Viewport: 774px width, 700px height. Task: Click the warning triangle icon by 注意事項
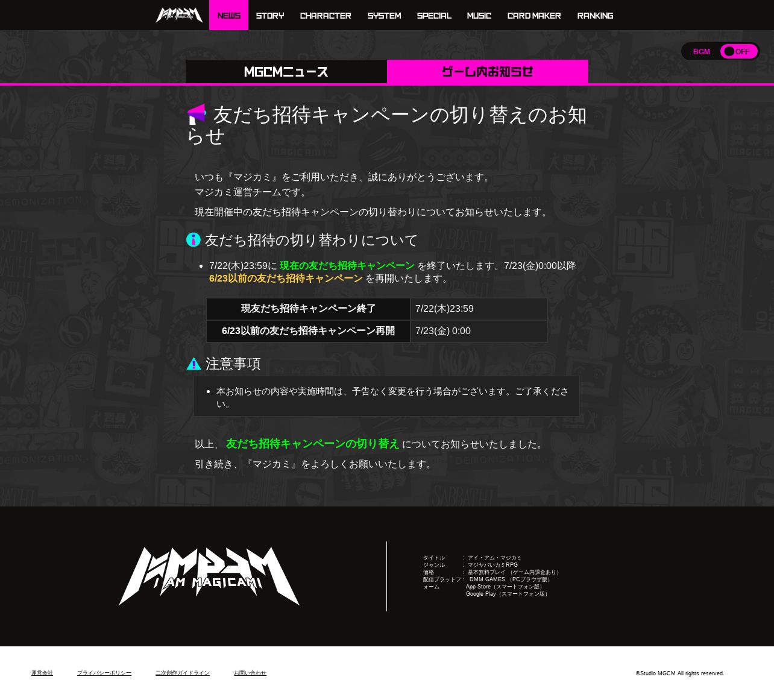click(x=193, y=364)
